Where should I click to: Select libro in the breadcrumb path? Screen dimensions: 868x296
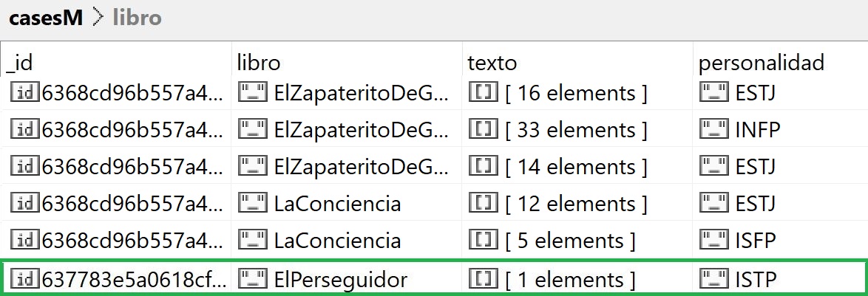coord(137,18)
